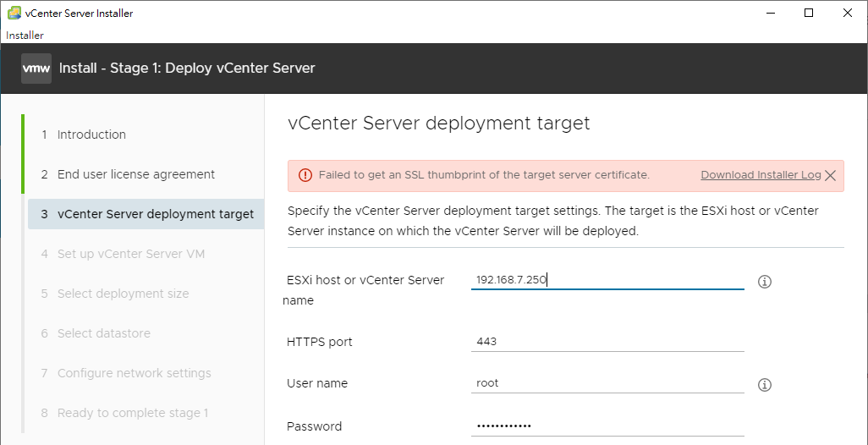Open the Installer menu

[x=25, y=36]
